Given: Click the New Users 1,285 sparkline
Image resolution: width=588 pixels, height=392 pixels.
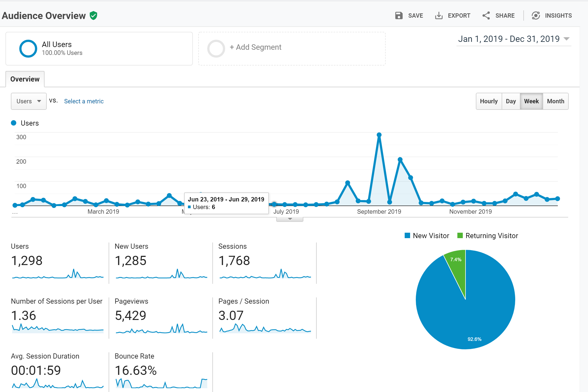Looking at the screenshot, I should click(x=162, y=274).
